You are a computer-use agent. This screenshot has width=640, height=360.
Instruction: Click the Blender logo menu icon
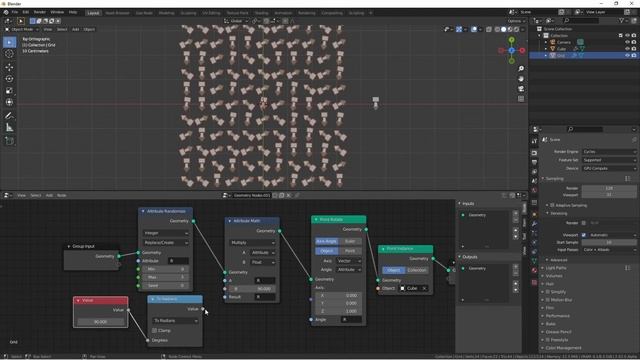6,12
